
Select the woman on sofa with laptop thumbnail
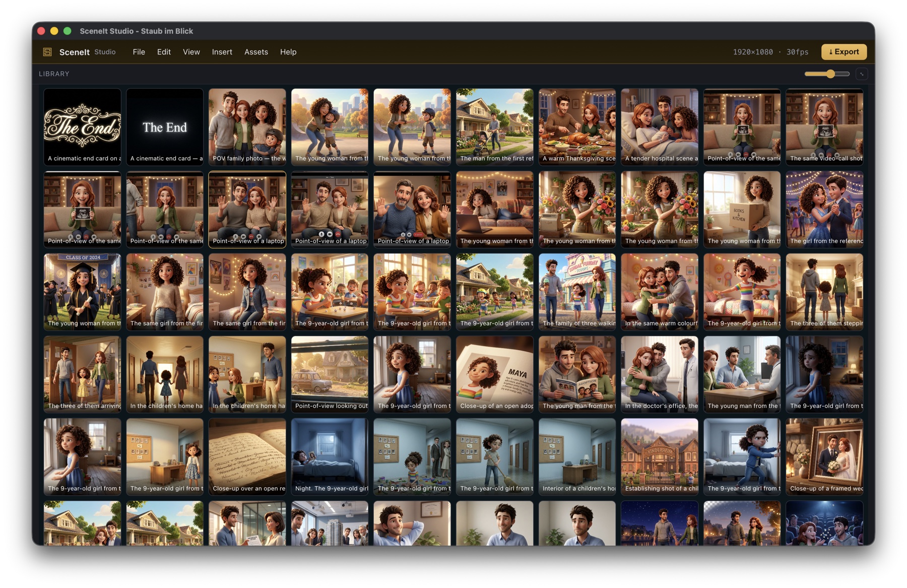click(x=495, y=210)
